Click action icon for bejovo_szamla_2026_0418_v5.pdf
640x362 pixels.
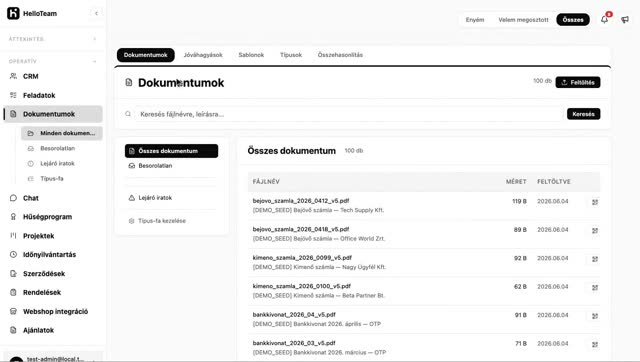[595, 231]
